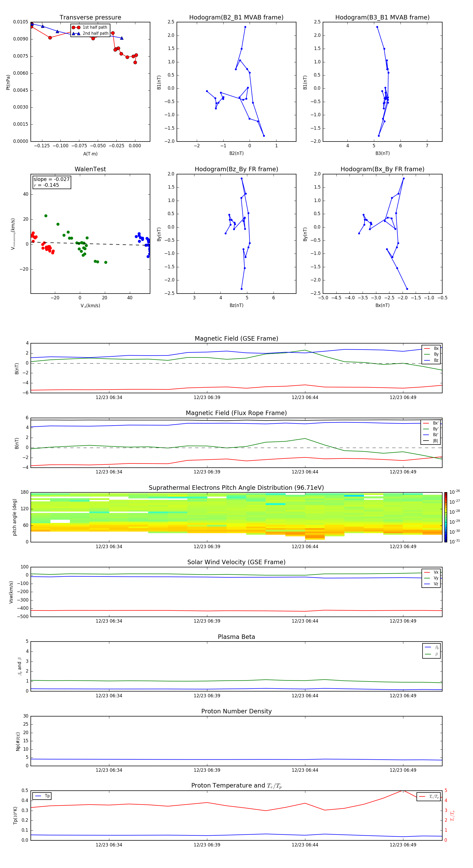The width and height of the screenshot is (473, 868).
Task: Click the '|B|' legend entry
Action: tap(431, 441)
